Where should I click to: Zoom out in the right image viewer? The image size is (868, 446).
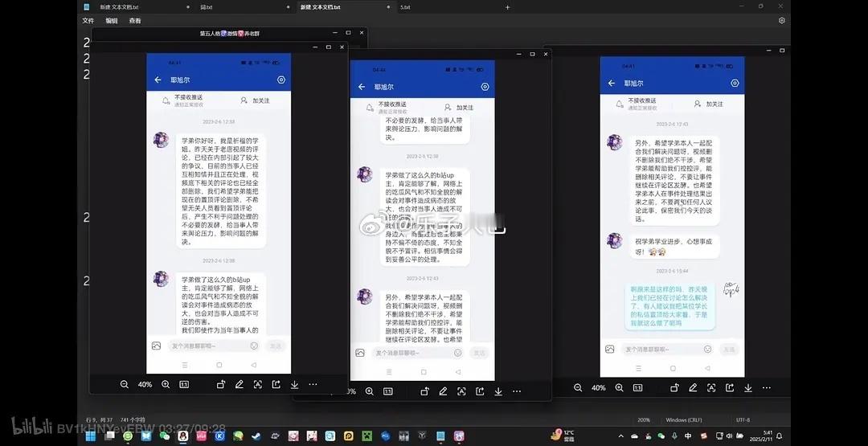click(578, 388)
